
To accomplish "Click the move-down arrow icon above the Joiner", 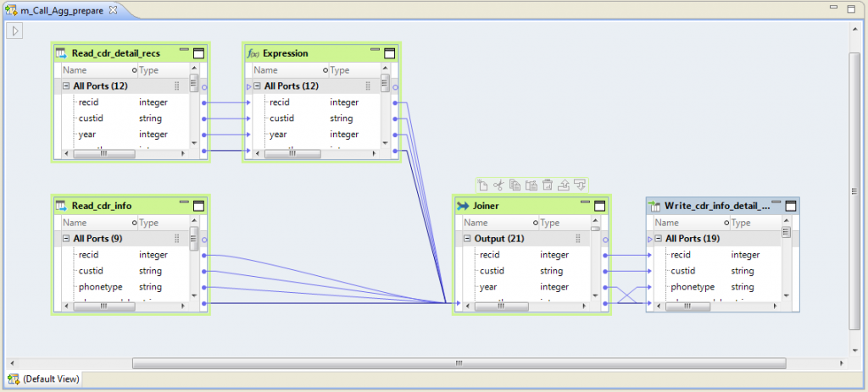I will [x=580, y=185].
